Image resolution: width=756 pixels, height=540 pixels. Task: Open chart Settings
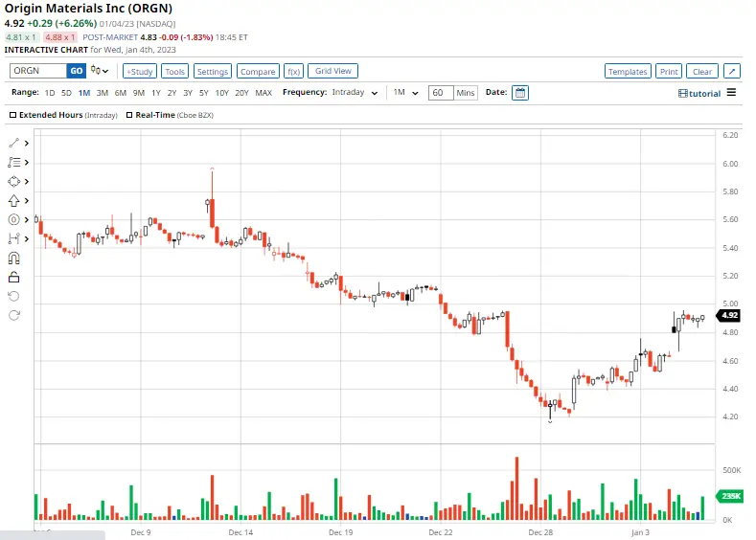coord(213,71)
